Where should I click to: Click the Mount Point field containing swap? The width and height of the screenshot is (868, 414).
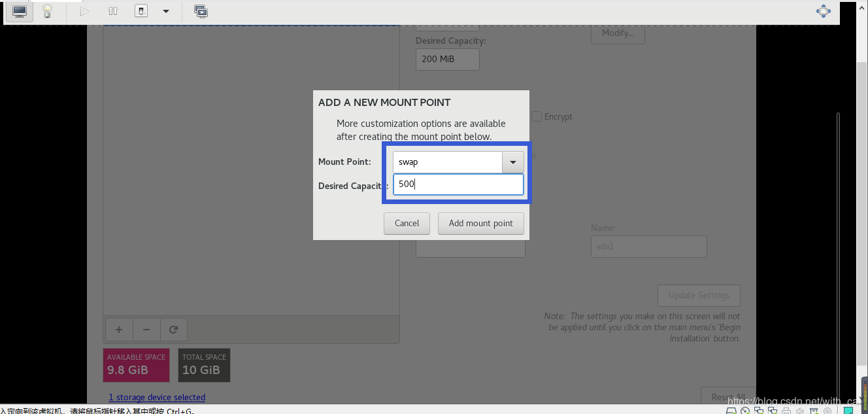(448, 162)
